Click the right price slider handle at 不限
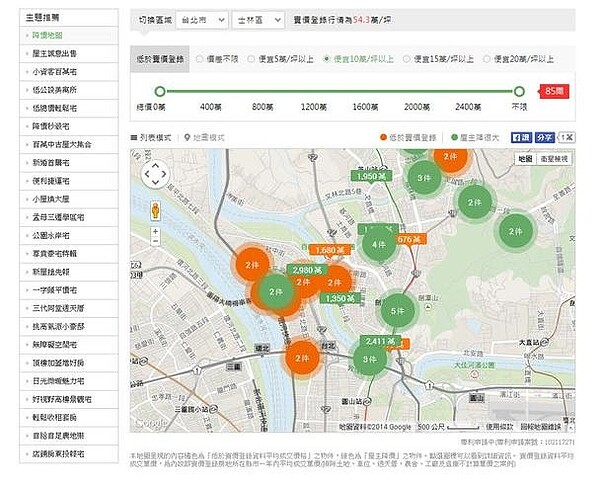This screenshot has height=486, width=600. (519, 91)
